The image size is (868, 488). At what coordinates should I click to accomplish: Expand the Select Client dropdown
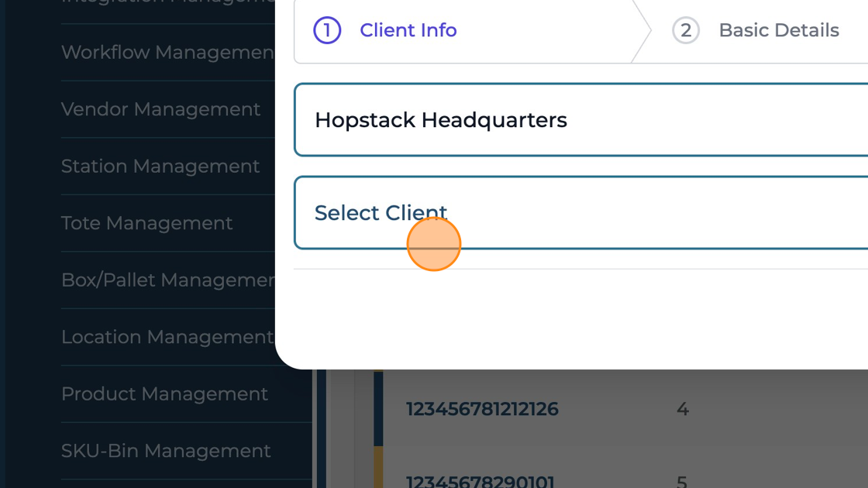click(x=581, y=213)
